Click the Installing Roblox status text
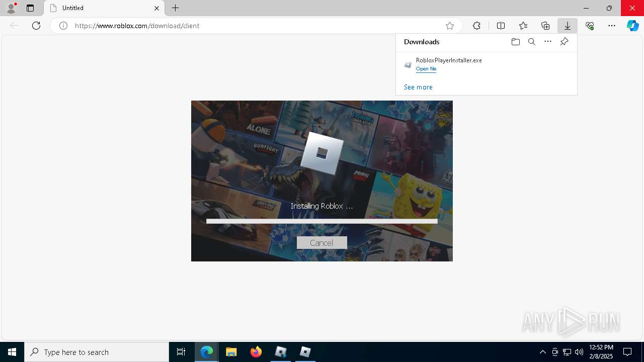The image size is (644, 362). (x=321, y=206)
